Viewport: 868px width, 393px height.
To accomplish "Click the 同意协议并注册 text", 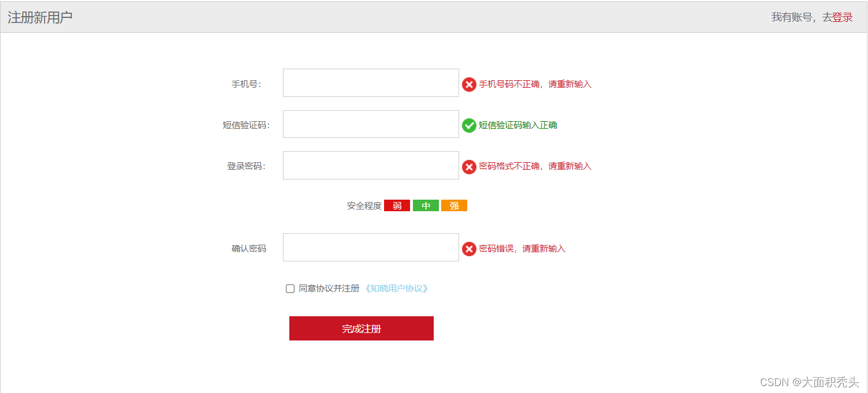I will click(329, 289).
